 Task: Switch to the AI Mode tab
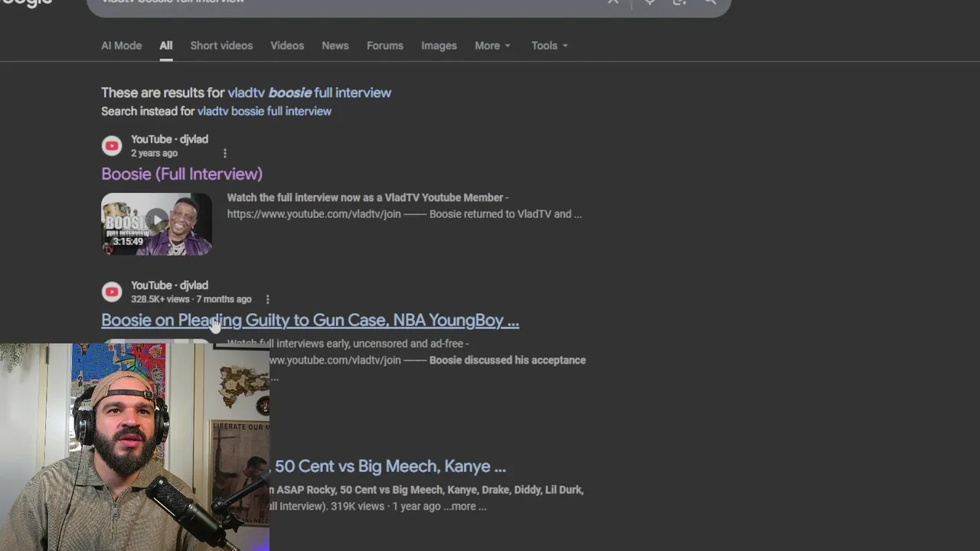[x=121, y=46]
